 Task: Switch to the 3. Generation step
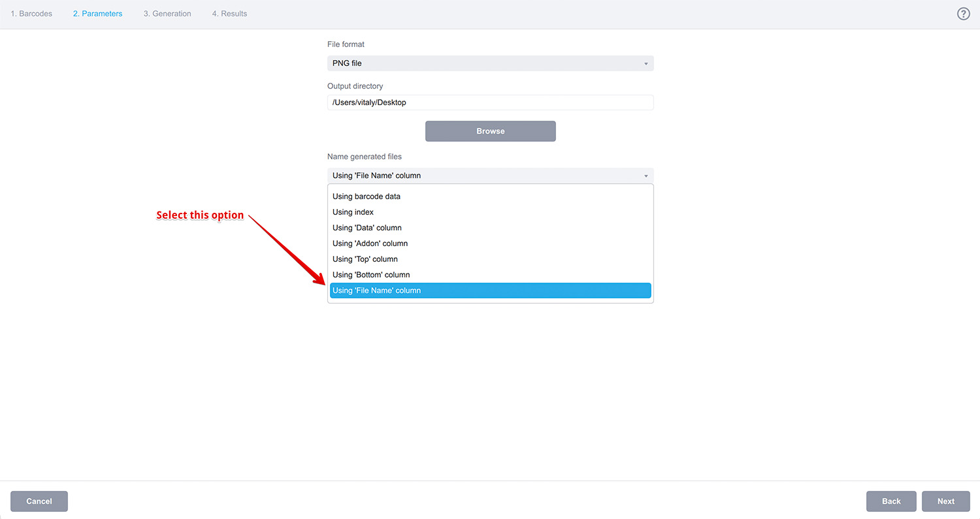click(167, 14)
